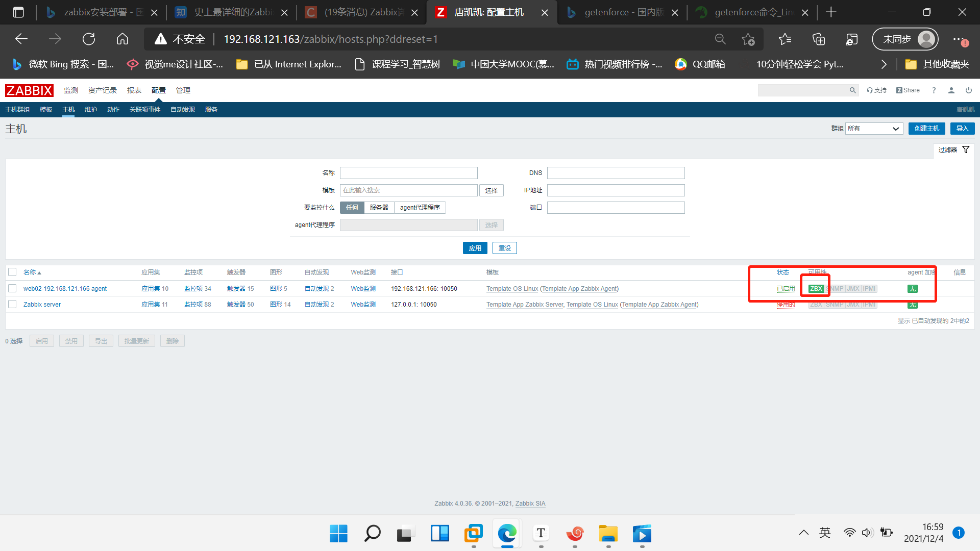This screenshot has height=551, width=980.
Task: Open the 资产记录 top menu
Action: pyautogui.click(x=103, y=90)
